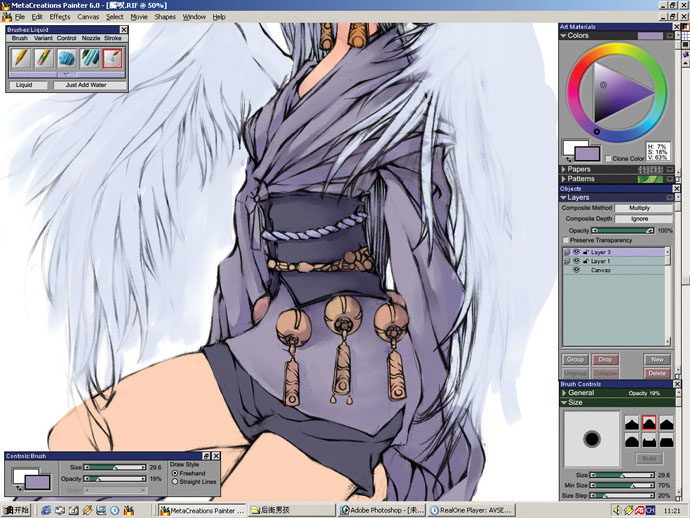
Task: Open the Effects menu
Action: coord(60,17)
